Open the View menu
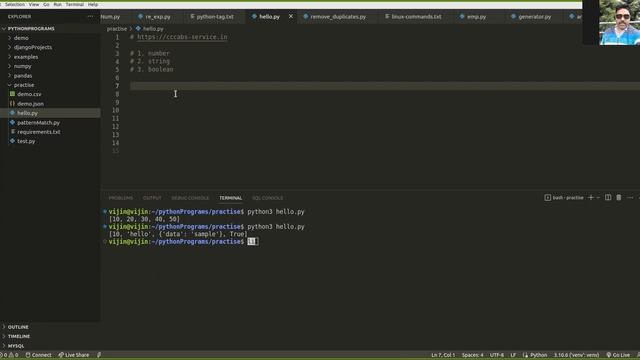 coord(34,4)
